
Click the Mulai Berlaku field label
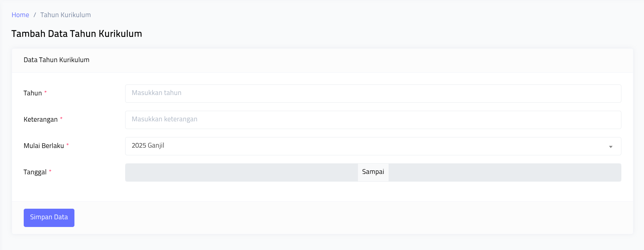pyautogui.click(x=44, y=146)
